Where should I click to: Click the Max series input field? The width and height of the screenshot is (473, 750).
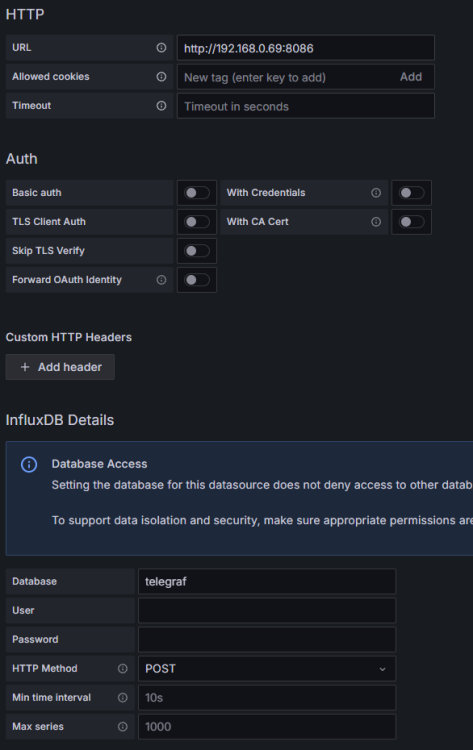[x=267, y=727]
